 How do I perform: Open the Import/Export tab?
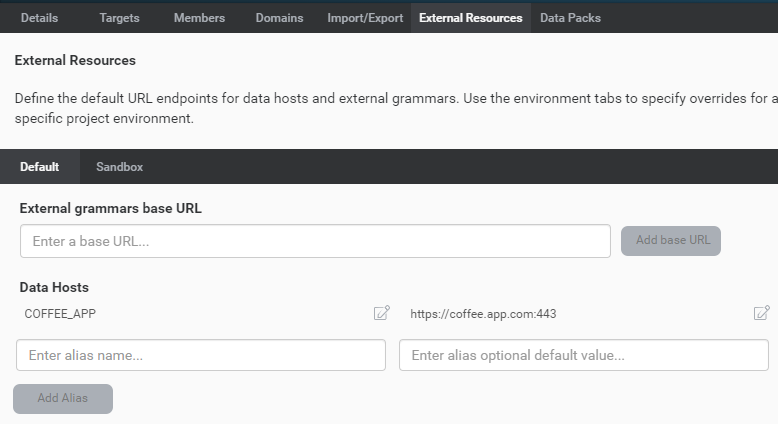pyautogui.click(x=365, y=18)
